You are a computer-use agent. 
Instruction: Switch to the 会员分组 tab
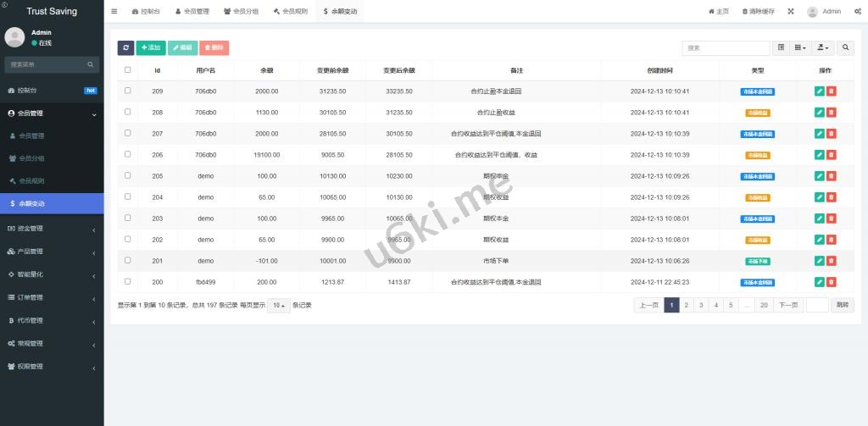[x=241, y=12]
